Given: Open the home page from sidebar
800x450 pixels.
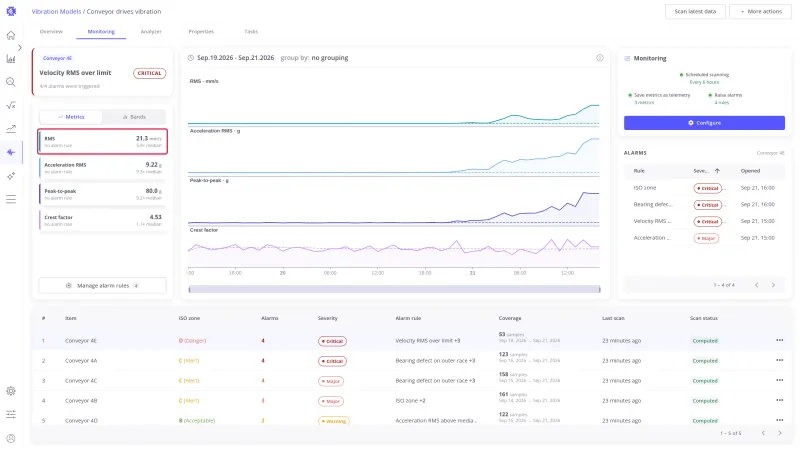Looking at the screenshot, I should pos(11,35).
